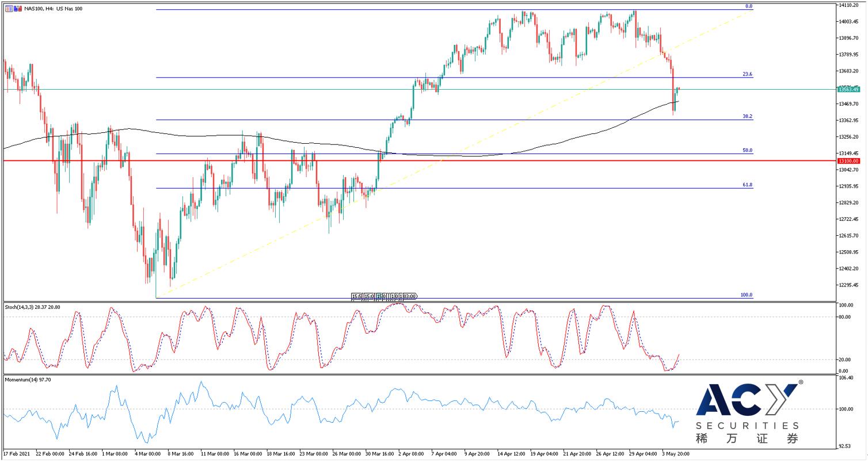The height and width of the screenshot is (463, 868).
Task: Click the 11 Mar 08:00 time label
Action: pos(216,454)
